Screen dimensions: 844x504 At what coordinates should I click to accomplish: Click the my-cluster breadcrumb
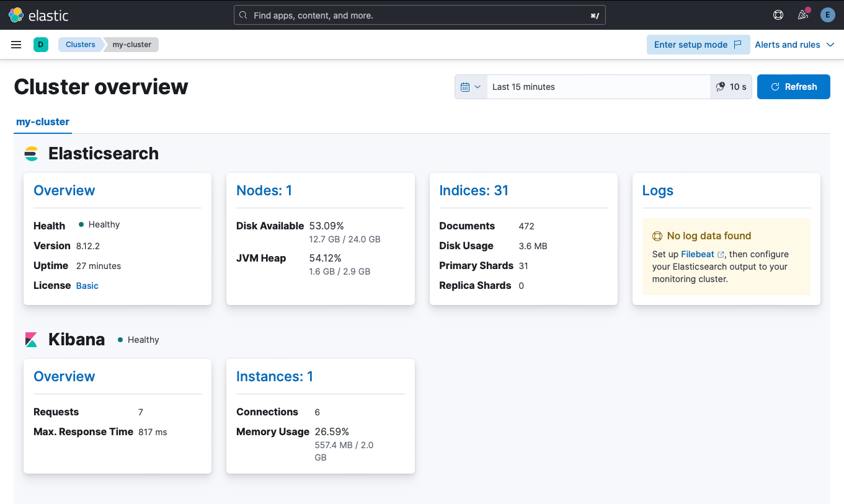point(132,45)
